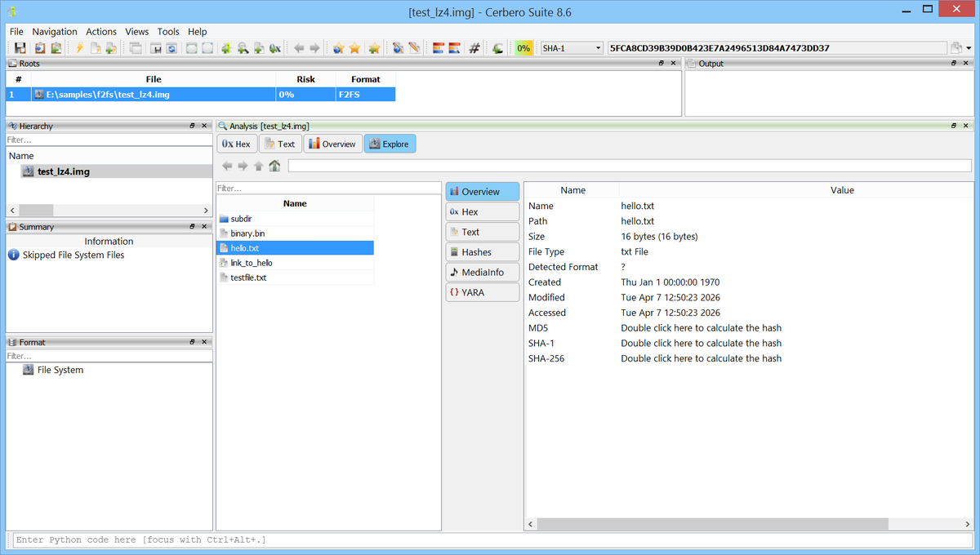
Task: Click the blank document toolbar icon
Action: [96, 48]
